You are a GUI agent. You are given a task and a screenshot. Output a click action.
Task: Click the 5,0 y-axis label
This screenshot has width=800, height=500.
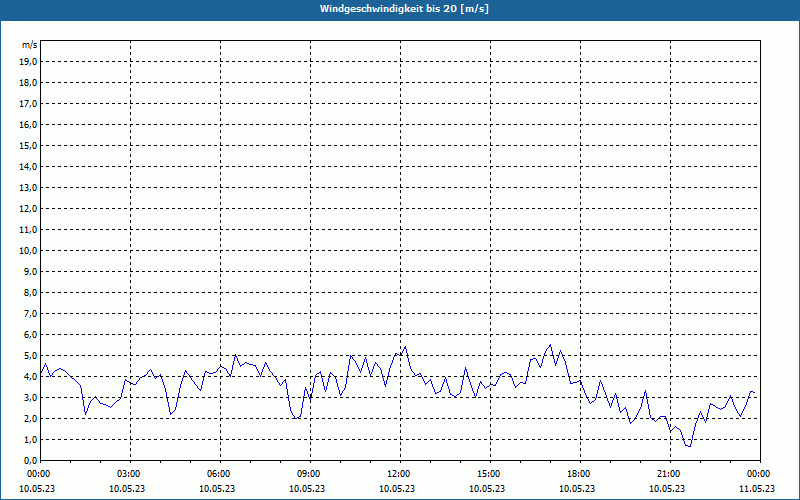click(30, 355)
